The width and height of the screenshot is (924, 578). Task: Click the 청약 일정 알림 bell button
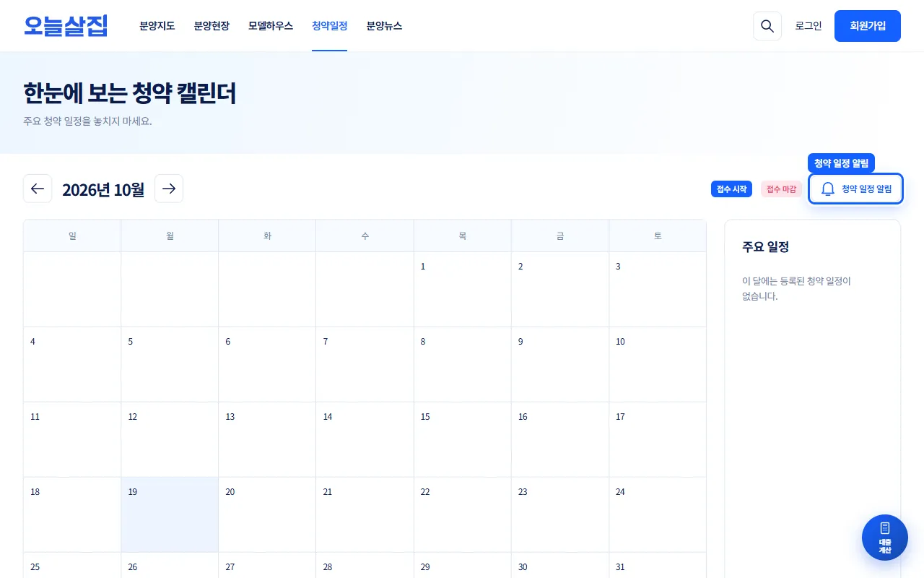tap(855, 189)
